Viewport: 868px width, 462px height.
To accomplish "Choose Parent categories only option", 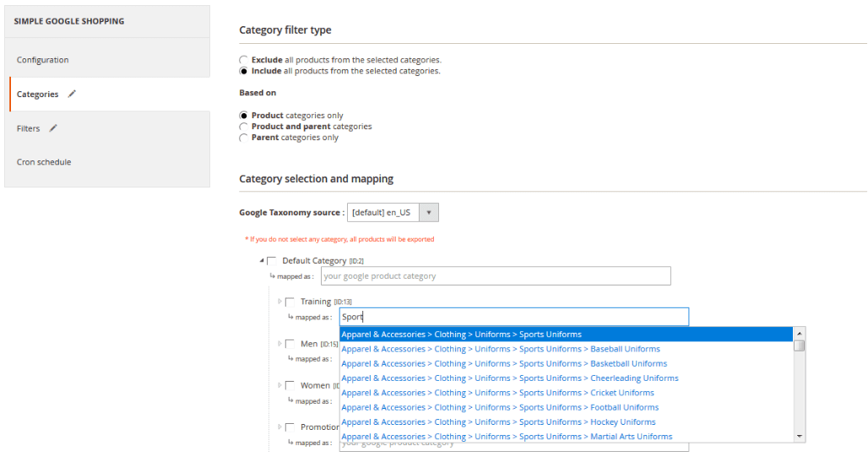I will 243,138.
